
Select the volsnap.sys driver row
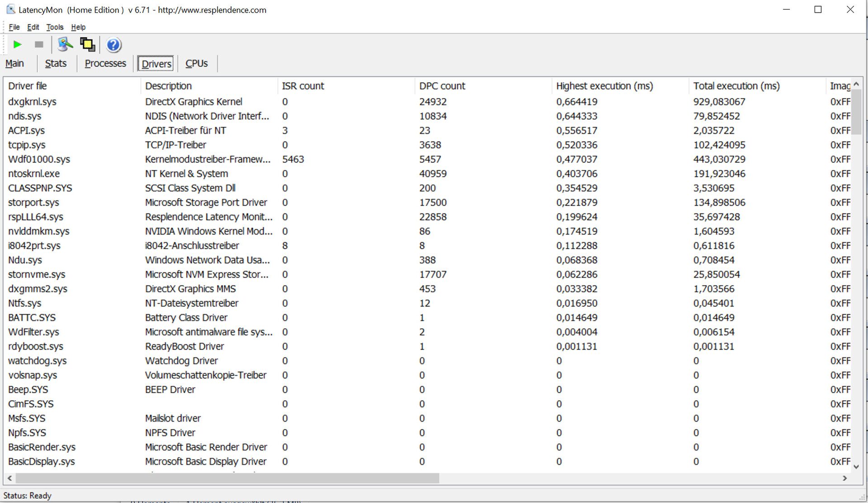(428, 375)
